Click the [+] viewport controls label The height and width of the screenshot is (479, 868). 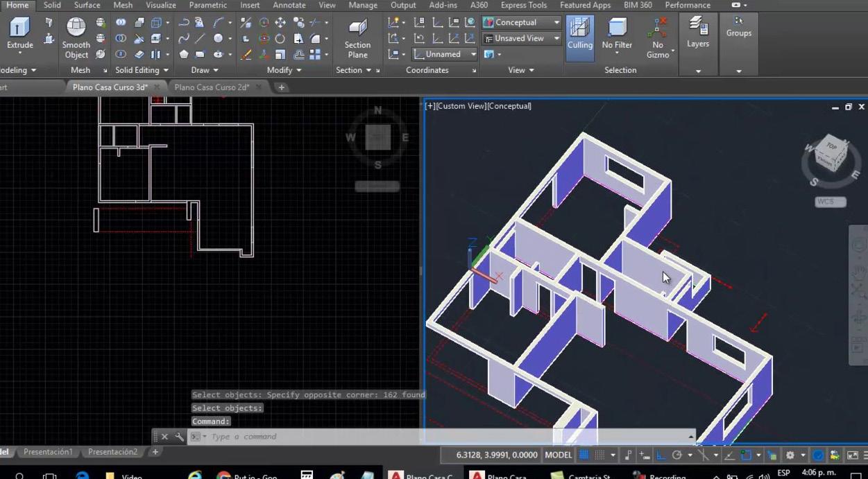(430, 106)
